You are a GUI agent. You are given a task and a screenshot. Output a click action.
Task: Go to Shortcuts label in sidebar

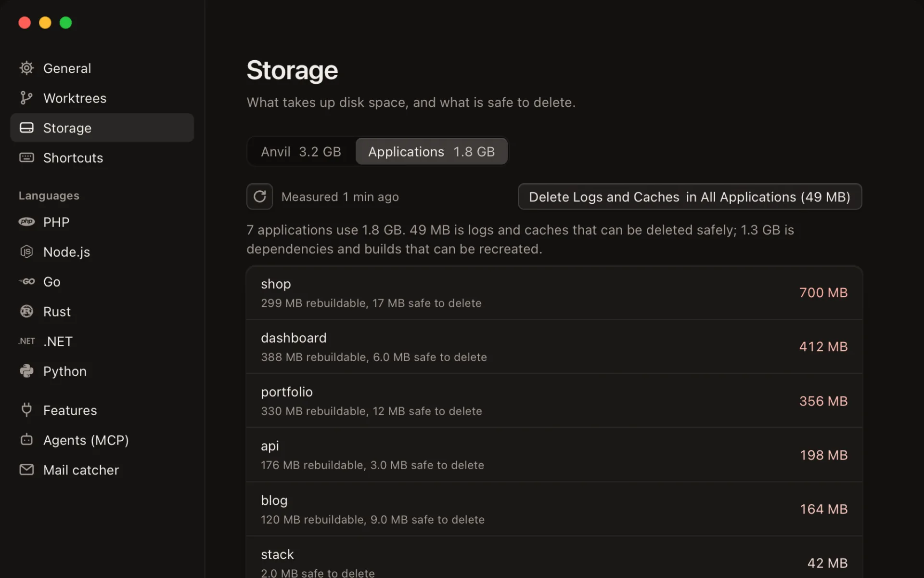click(73, 158)
